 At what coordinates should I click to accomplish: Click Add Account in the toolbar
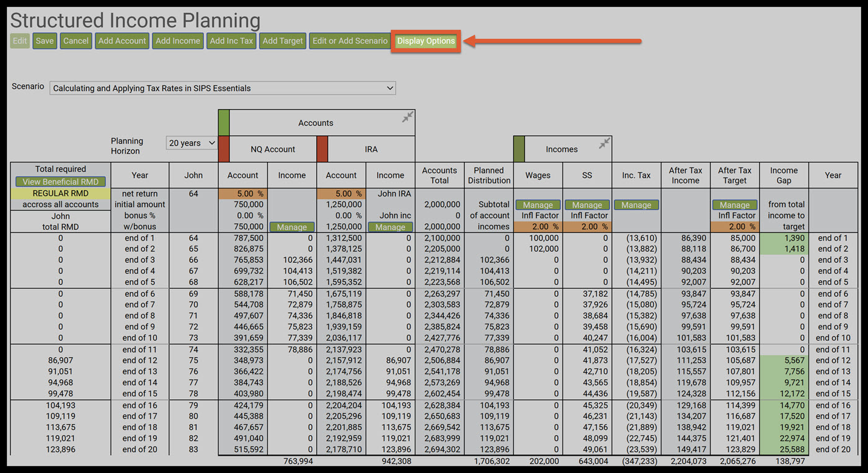pyautogui.click(x=123, y=41)
